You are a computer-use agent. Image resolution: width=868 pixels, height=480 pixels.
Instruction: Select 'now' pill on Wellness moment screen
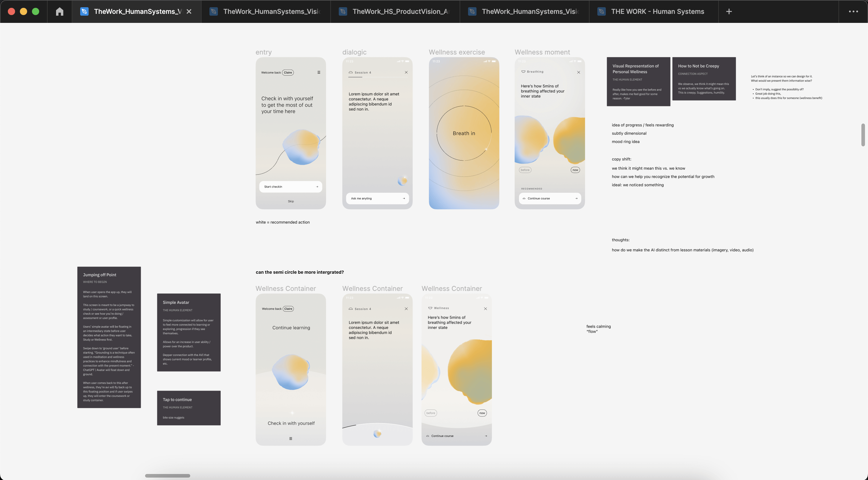coord(575,170)
